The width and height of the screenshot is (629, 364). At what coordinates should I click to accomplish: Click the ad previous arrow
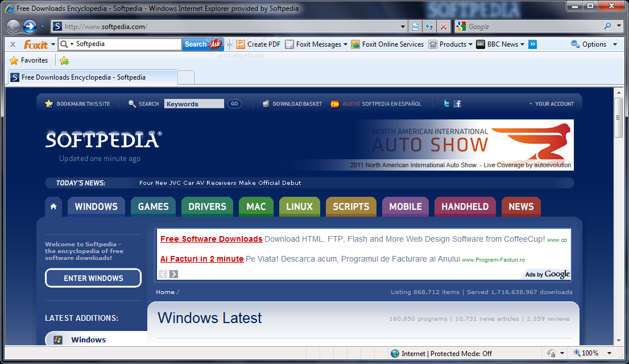[x=163, y=274]
